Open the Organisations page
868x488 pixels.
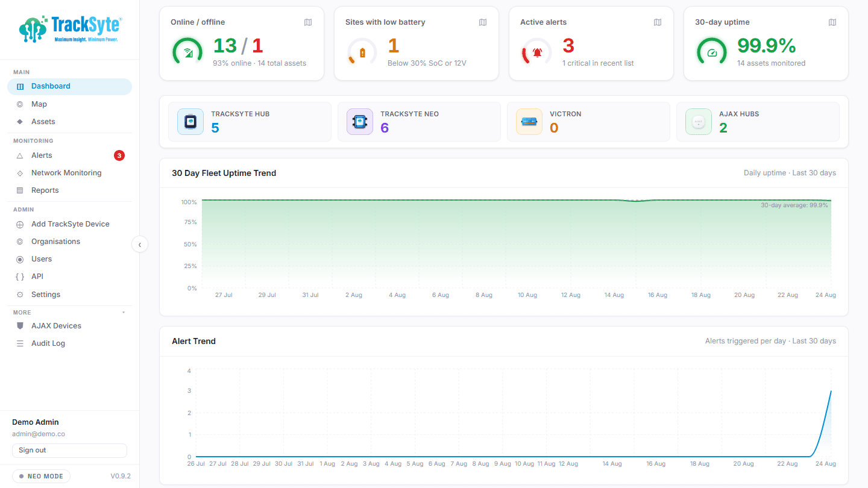(x=69, y=242)
